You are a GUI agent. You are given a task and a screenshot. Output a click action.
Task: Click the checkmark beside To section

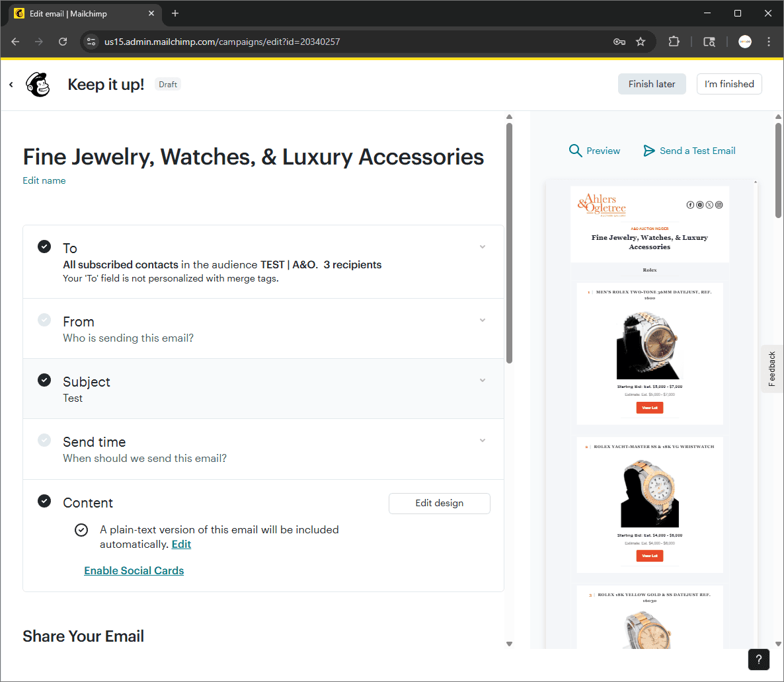[44, 246]
